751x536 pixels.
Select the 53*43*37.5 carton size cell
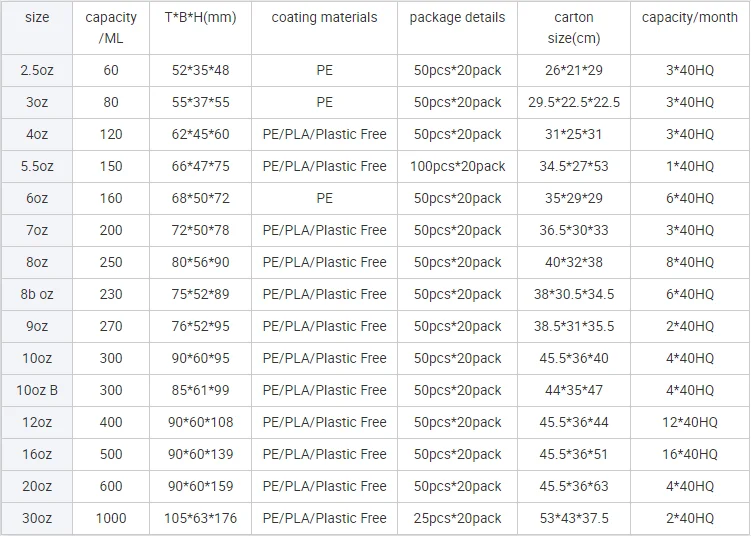[x=574, y=518]
